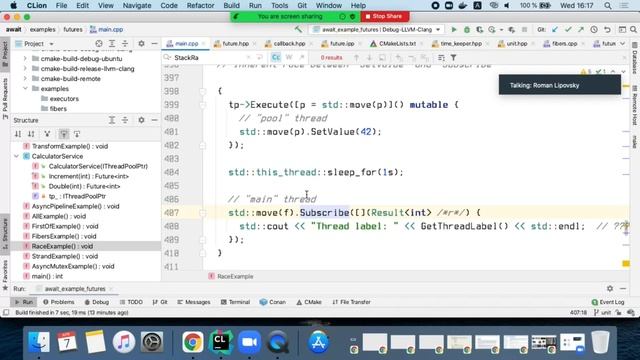Open Zoom from the Dock

249,342
